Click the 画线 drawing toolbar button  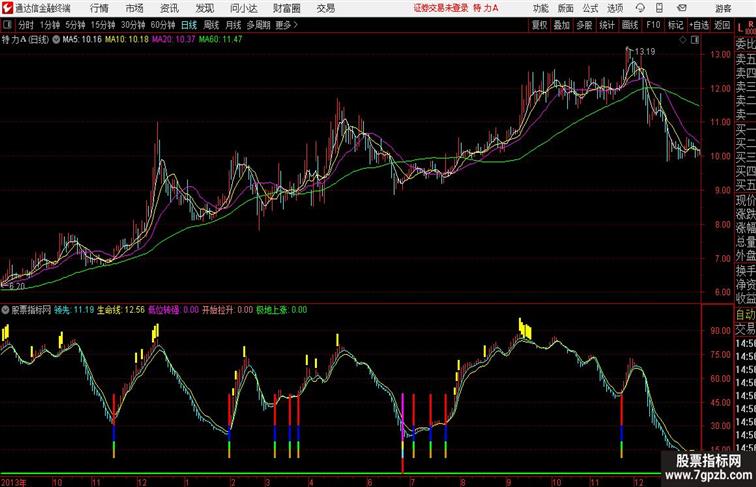[x=630, y=25]
